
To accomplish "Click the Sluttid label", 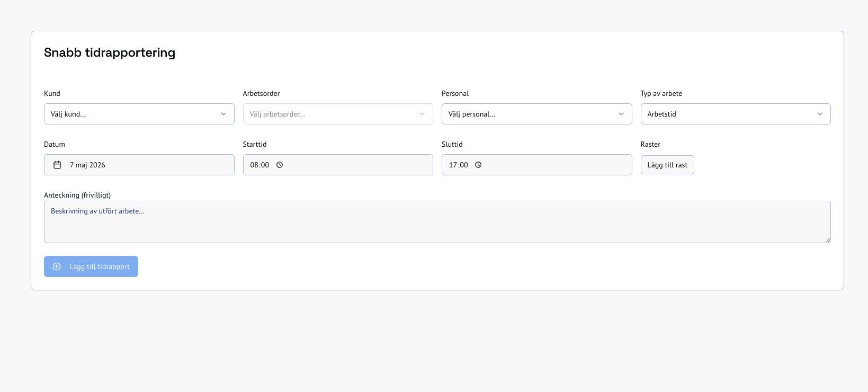I will coord(452,144).
